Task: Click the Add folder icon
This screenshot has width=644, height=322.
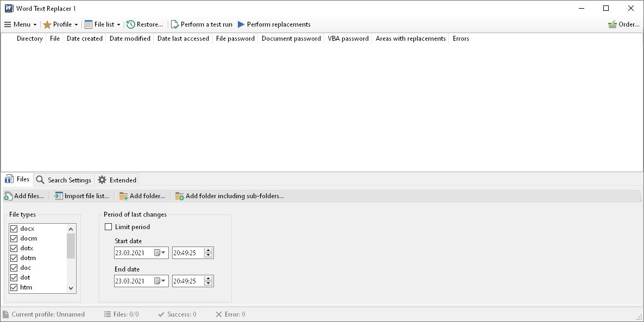Action: point(124,197)
